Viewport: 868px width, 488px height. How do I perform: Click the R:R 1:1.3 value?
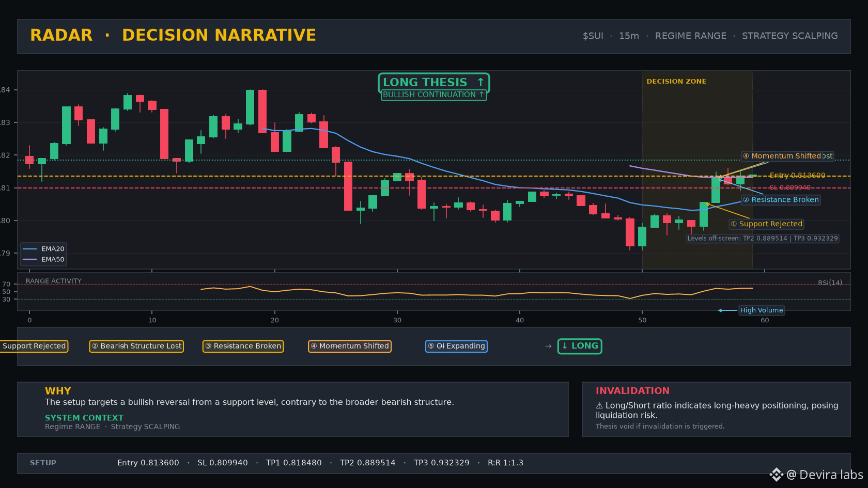505,463
